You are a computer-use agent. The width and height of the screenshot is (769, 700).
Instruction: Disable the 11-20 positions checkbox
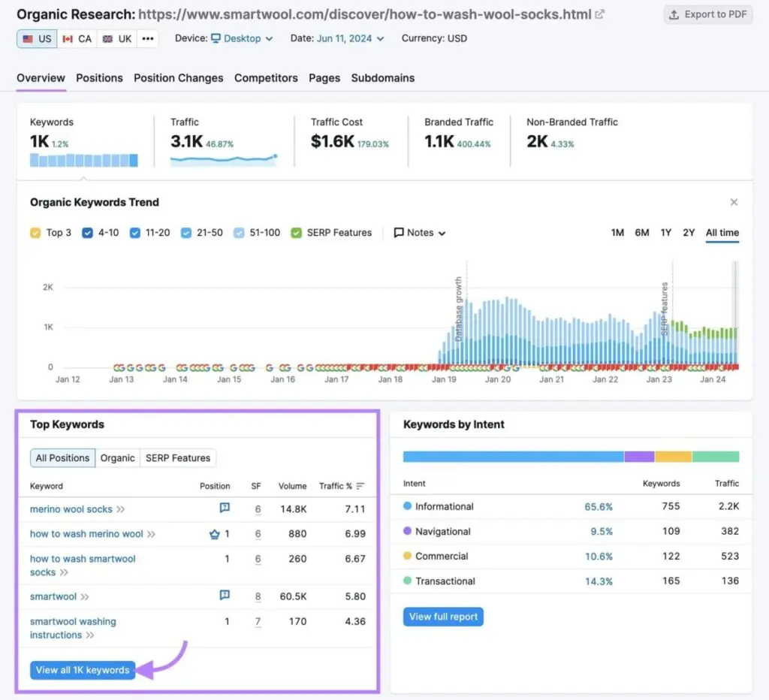135,233
